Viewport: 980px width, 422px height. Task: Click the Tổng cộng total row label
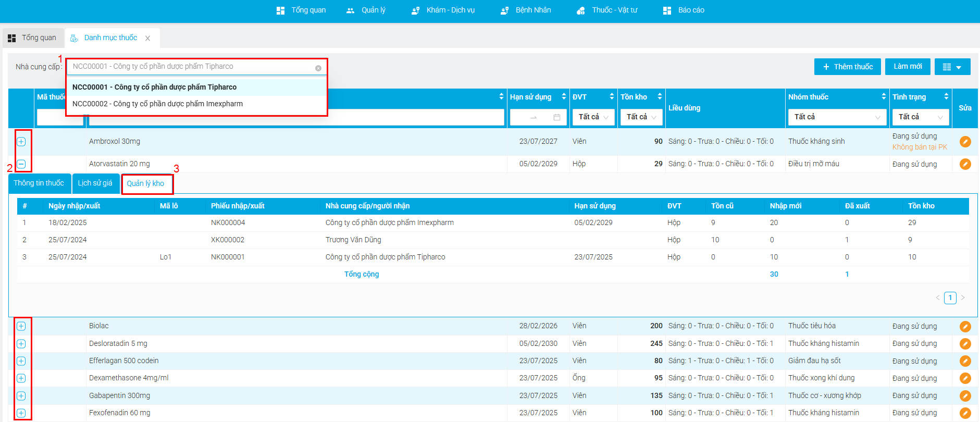[x=362, y=275]
